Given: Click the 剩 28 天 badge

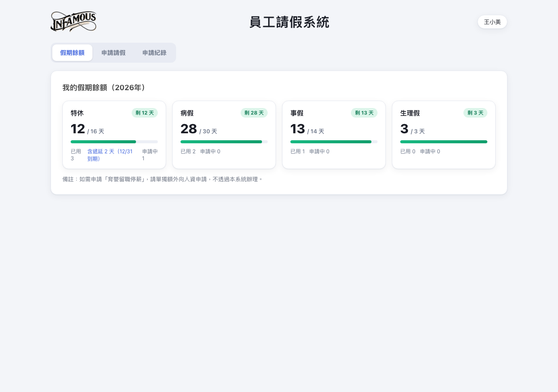Looking at the screenshot, I should [x=254, y=113].
